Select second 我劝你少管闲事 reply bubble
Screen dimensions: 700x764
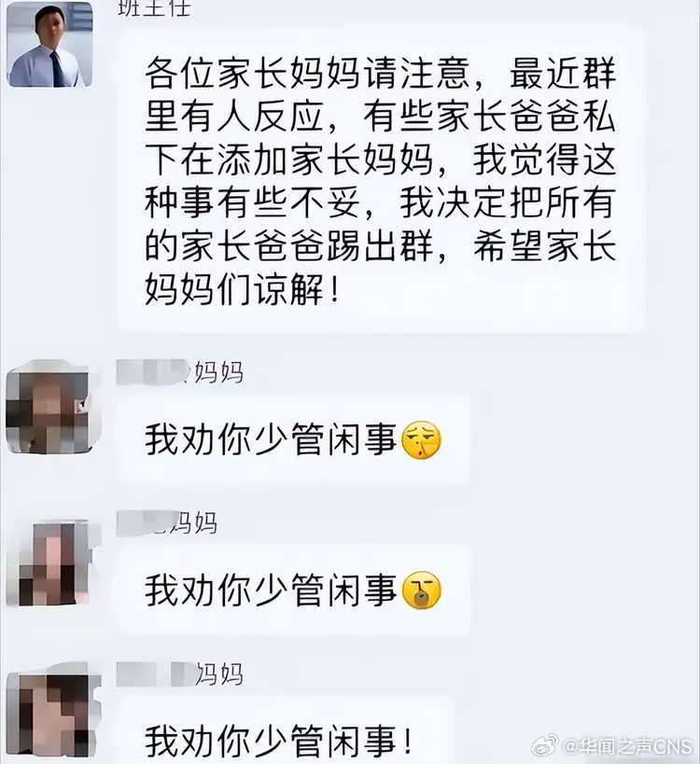[x=293, y=590]
